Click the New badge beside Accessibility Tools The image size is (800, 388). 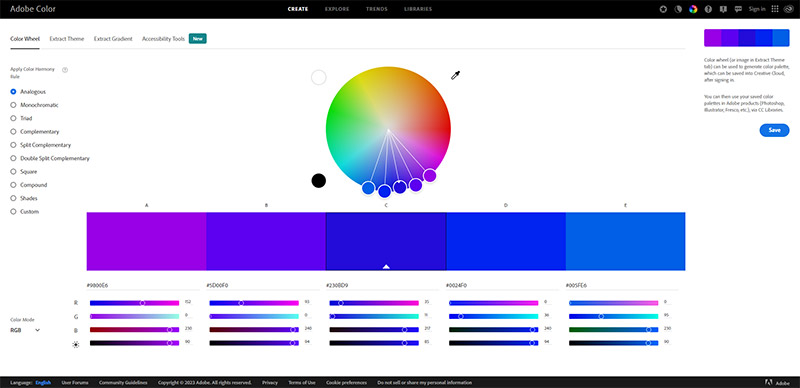click(197, 39)
